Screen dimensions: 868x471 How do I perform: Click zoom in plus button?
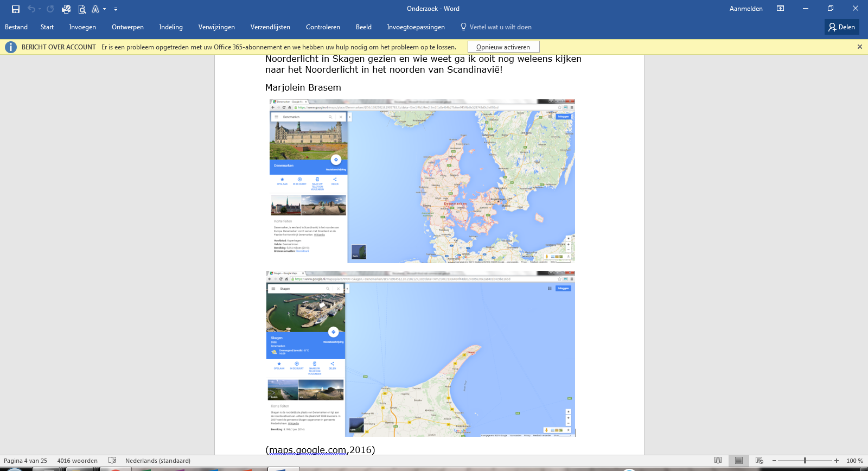[837, 461]
